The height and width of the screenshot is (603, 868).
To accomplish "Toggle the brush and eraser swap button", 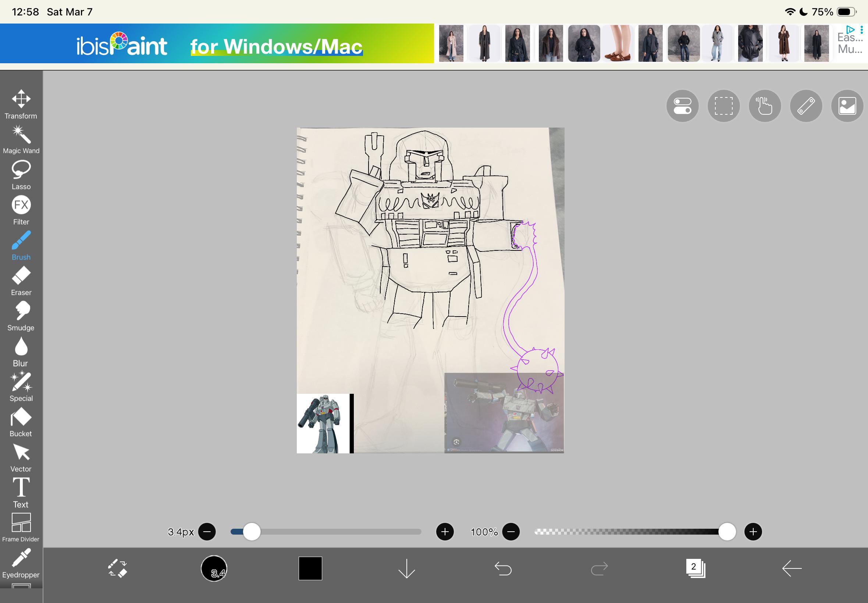I will (x=118, y=568).
